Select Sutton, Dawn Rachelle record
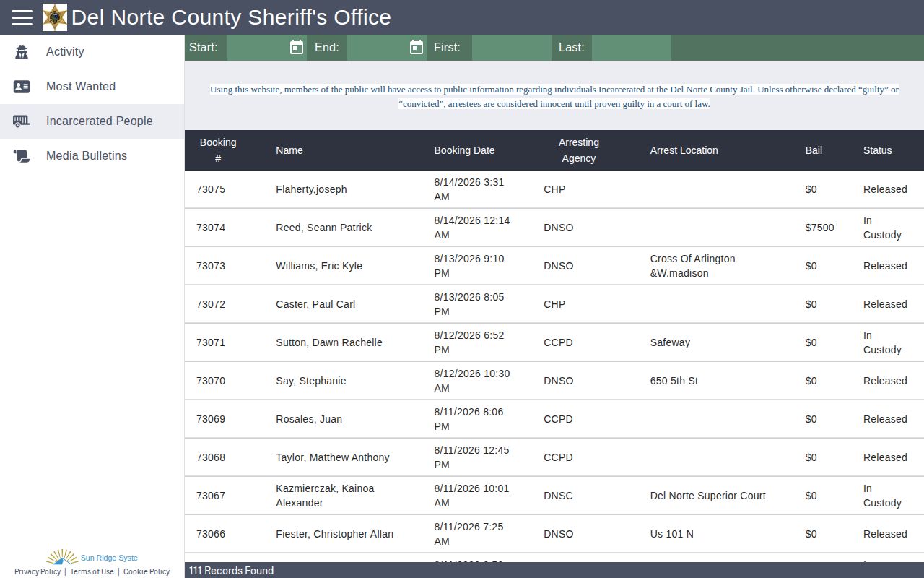Viewport: 924px width, 578px height. pos(329,342)
